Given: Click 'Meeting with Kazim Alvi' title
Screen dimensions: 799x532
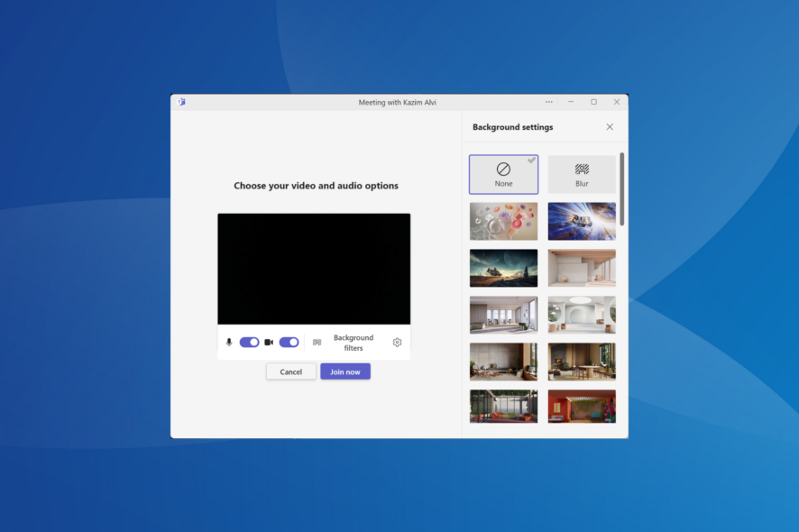Looking at the screenshot, I should [398, 103].
